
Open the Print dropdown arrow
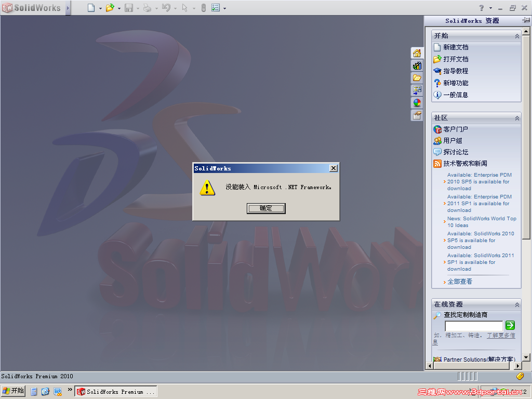click(x=157, y=8)
